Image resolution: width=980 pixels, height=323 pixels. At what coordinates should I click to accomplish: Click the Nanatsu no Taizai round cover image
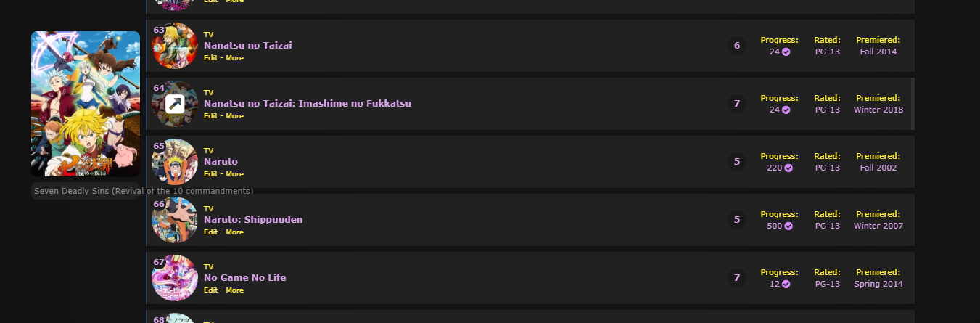[175, 46]
